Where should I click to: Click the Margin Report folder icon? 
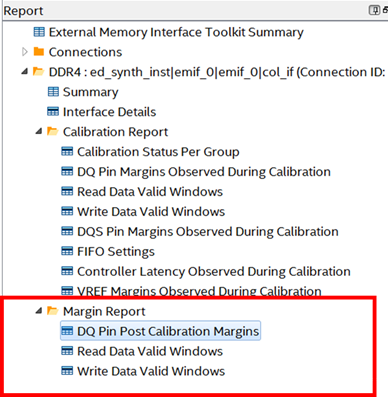[53, 311]
